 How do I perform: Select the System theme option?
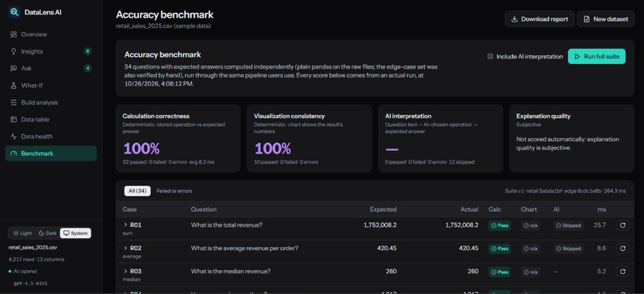pyautogui.click(x=76, y=233)
